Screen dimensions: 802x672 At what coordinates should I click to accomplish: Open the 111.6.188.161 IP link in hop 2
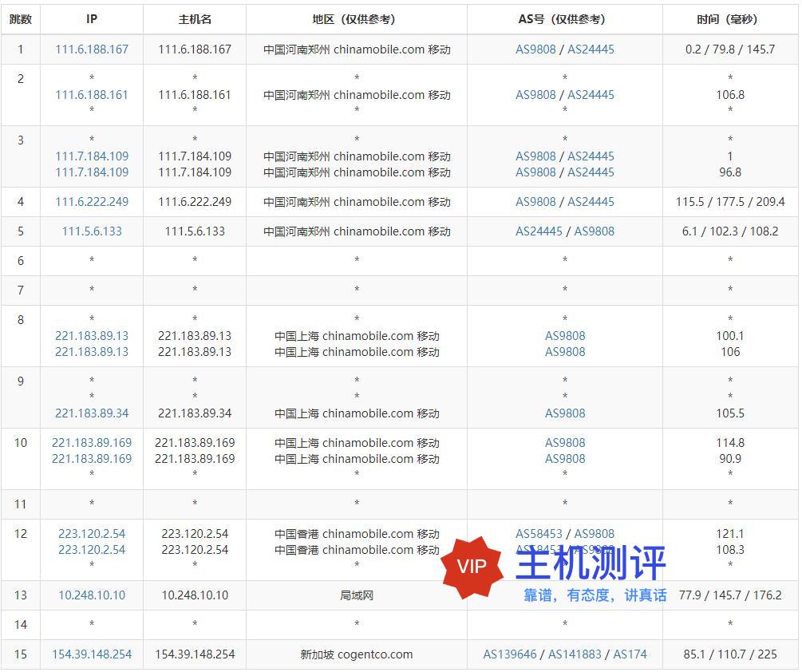pos(92,95)
